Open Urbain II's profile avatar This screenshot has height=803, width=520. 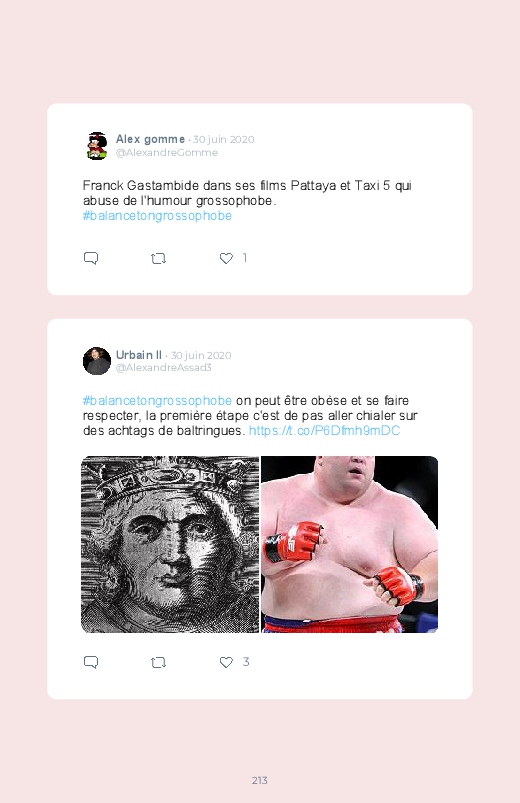97,361
